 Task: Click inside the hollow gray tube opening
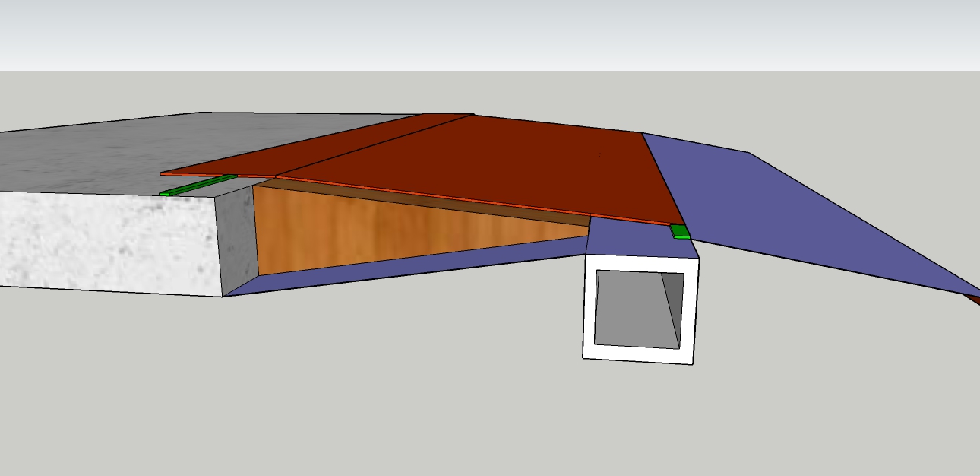pyautogui.click(x=637, y=309)
